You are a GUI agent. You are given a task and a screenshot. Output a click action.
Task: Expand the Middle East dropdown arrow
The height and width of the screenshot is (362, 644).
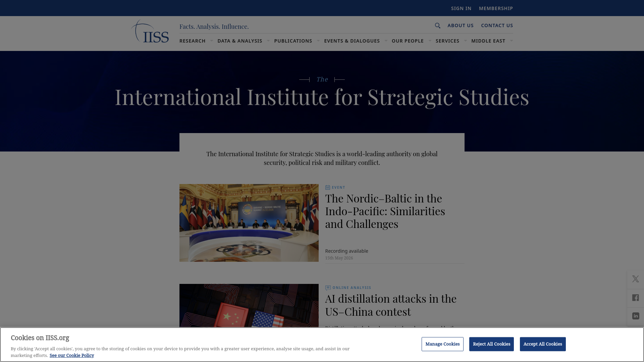click(x=512, y=41)
